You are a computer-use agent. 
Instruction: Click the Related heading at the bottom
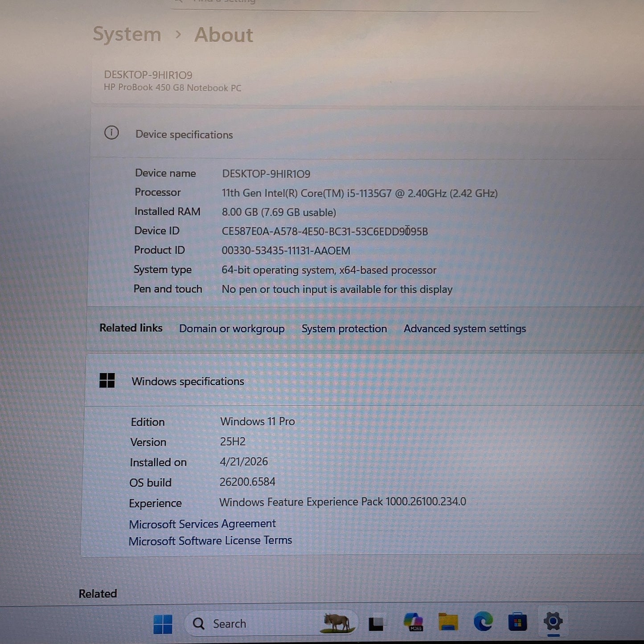[x=98, y=594]
